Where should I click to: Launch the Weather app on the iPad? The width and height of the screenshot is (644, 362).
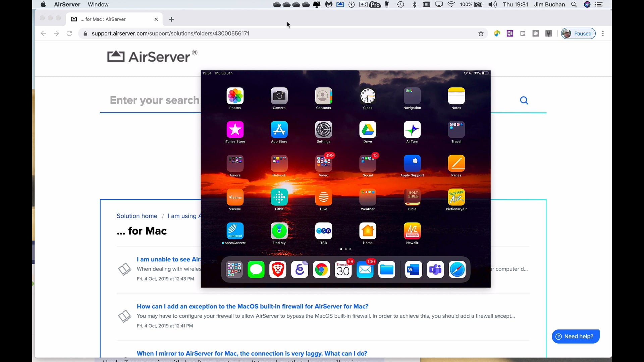[x=368, y=197]
